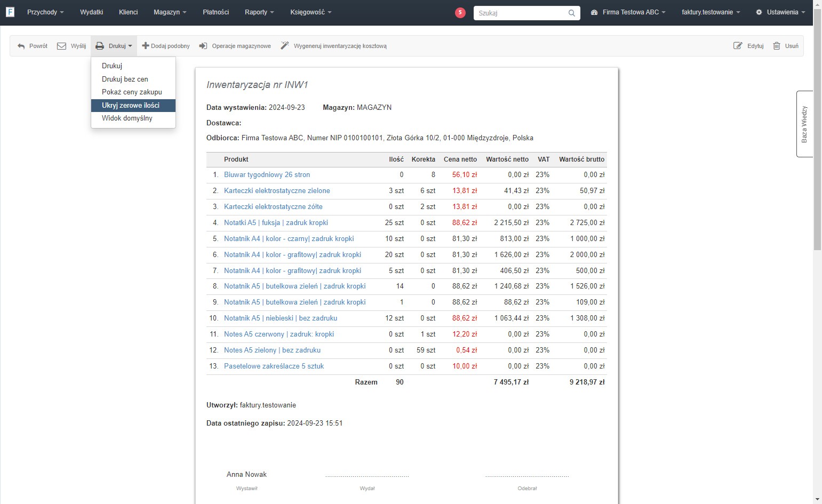
Task: Click the page scrollbar down arrow
Action: click(817, 500)
